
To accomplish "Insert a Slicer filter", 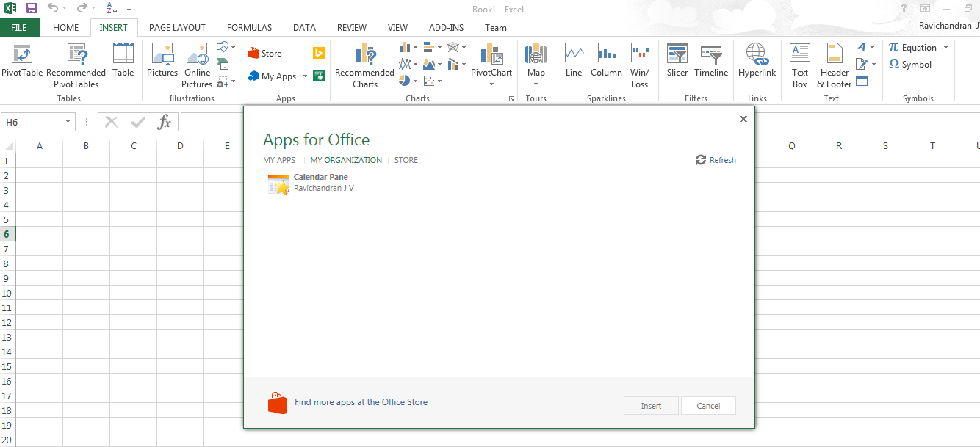I will coord(677,60).
